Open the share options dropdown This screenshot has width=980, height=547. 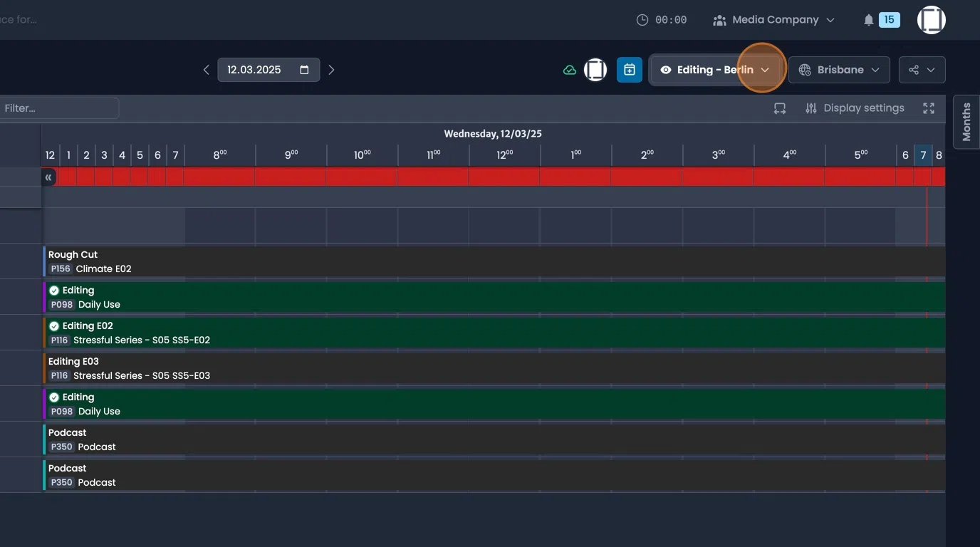pyautogui.click(x=922, y=70)
